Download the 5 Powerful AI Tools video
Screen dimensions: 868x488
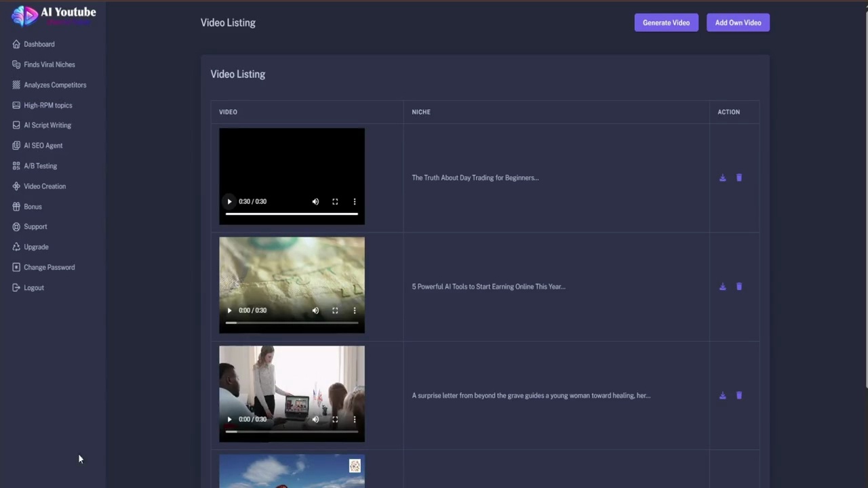tap(722, 287)
